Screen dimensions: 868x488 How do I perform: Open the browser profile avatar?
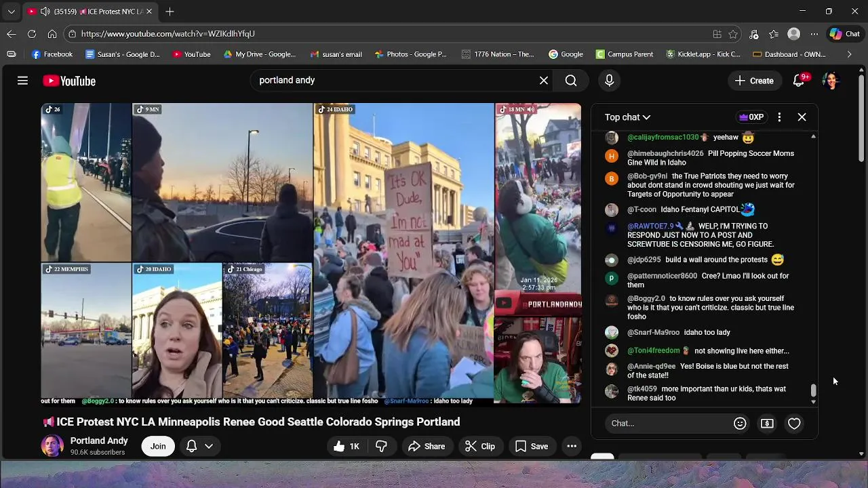tap(793, 34)
